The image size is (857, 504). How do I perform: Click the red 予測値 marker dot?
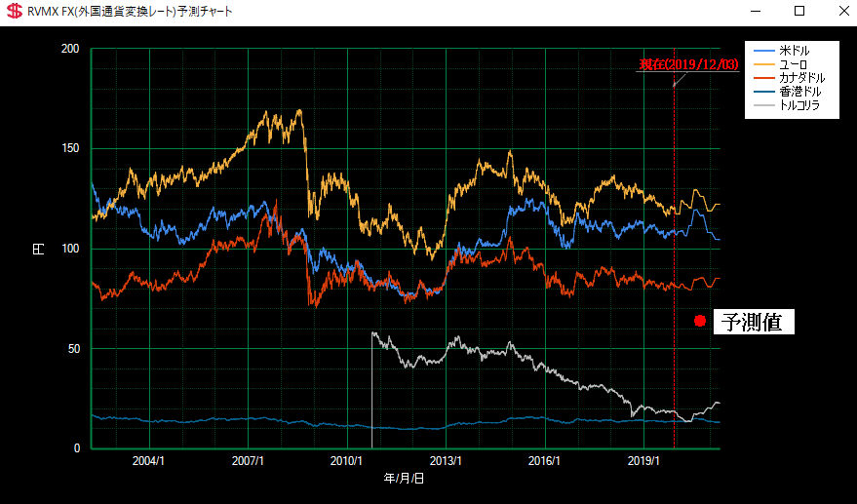pos(699,322)
